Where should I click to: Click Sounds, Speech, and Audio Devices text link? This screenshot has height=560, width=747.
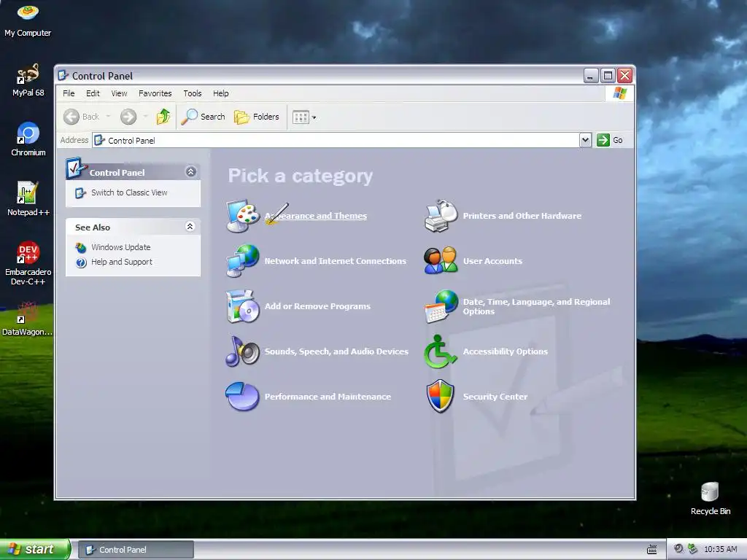click(336, 351)
